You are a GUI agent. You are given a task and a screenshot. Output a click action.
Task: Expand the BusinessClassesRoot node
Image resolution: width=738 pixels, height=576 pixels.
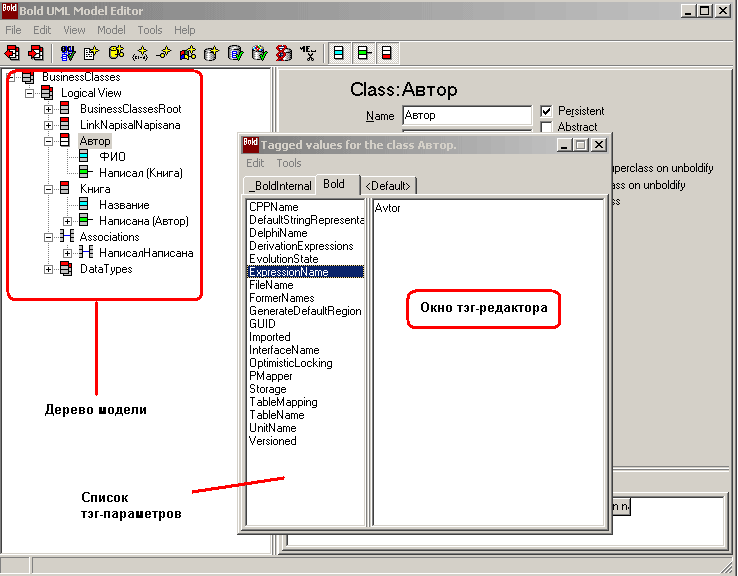click(x=48, y=109)
